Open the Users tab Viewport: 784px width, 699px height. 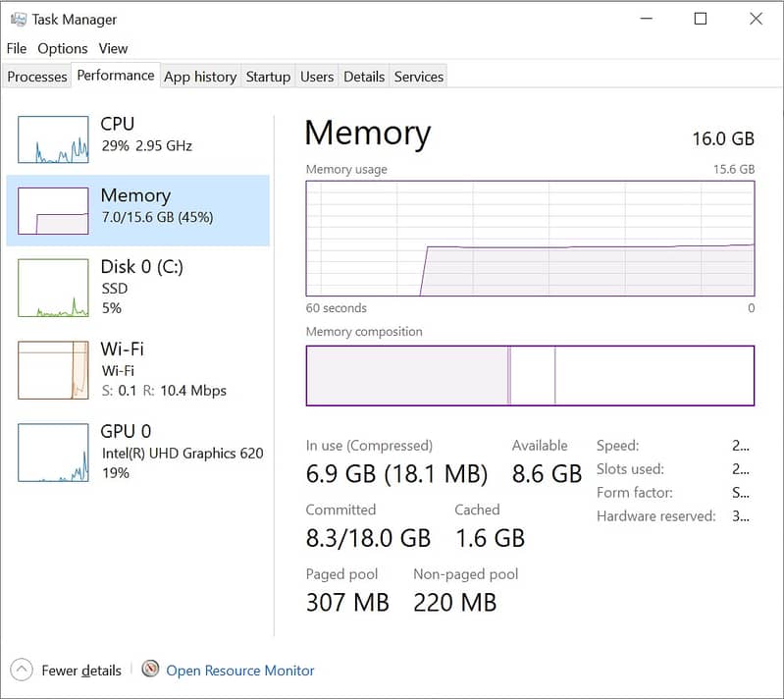[317, 77]
